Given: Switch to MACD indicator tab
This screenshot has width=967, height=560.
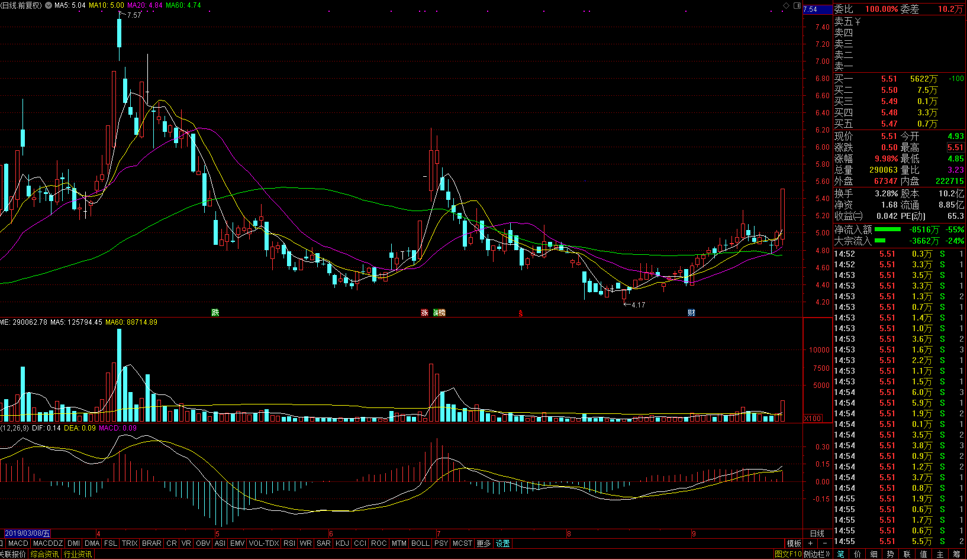Looking at the screenshot, I should [18, 543].
